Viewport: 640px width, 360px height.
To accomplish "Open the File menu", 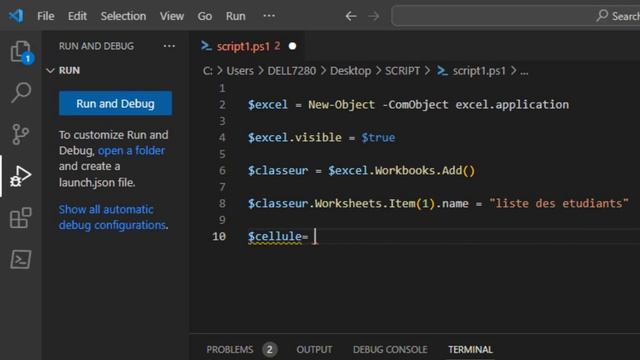I will coord(45,16).
